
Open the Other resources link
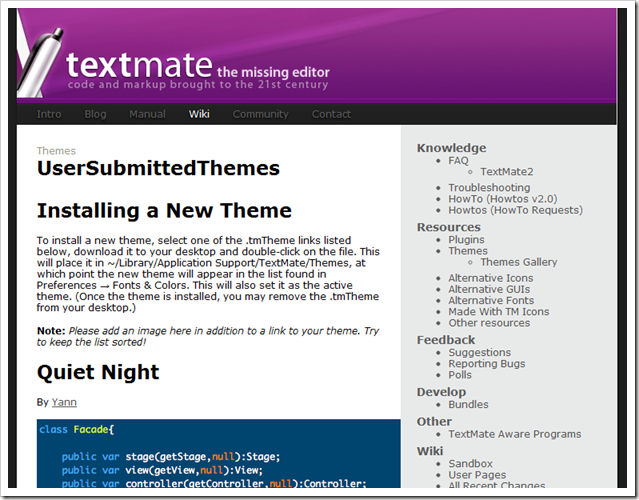[489, 323]
